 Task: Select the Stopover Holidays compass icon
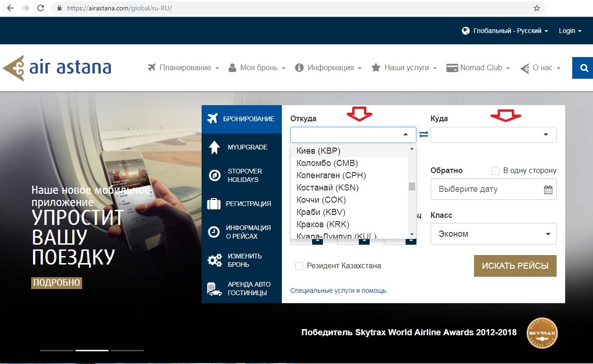pyautogui.click(x=214, y=175)
